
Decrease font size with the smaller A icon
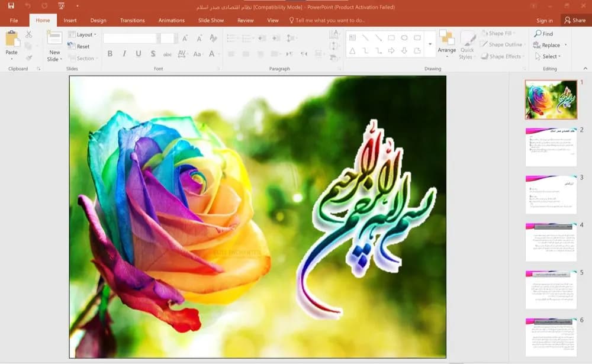click(x=199, y=38)
